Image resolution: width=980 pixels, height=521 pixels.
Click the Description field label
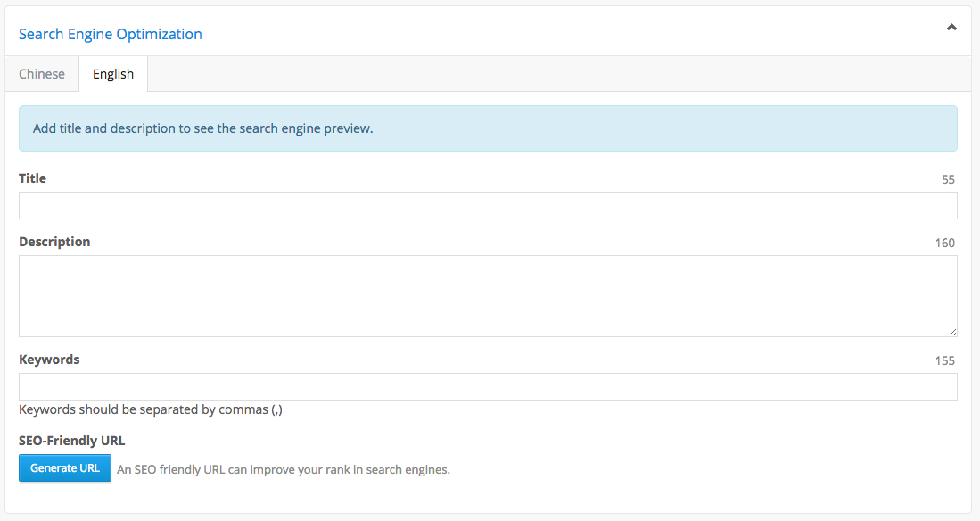pyautogui.click(x=54, y=242)
